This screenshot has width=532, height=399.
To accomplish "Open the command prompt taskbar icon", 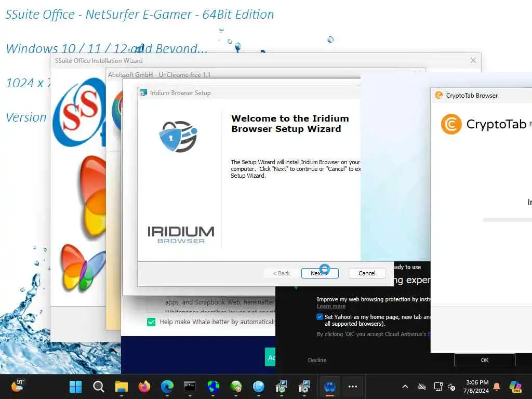I will pyautogui.click(x=190, y=387).
